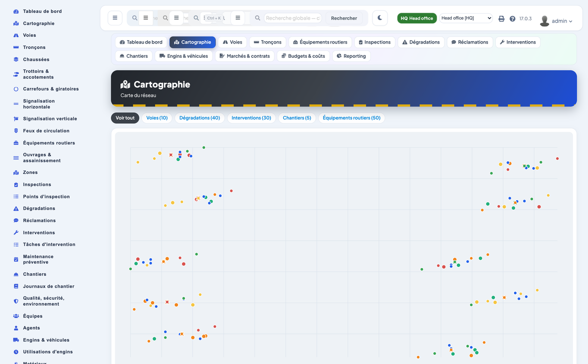Filter the map by Chantiers (5)

pyautogui.click(x=297, y=118)
